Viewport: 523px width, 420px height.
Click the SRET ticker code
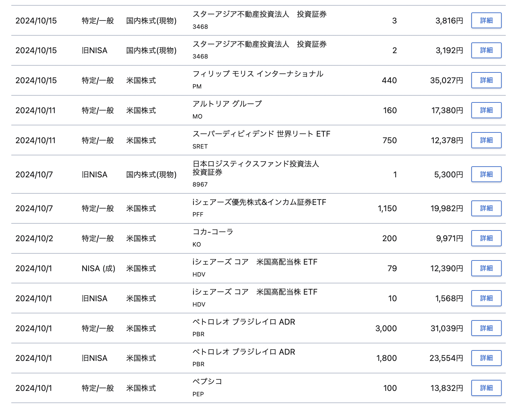pyautogui.click(x=200, y=146)
